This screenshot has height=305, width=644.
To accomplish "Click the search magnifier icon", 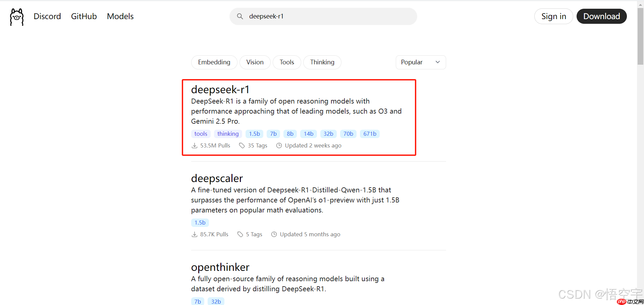I will point(240,16).
